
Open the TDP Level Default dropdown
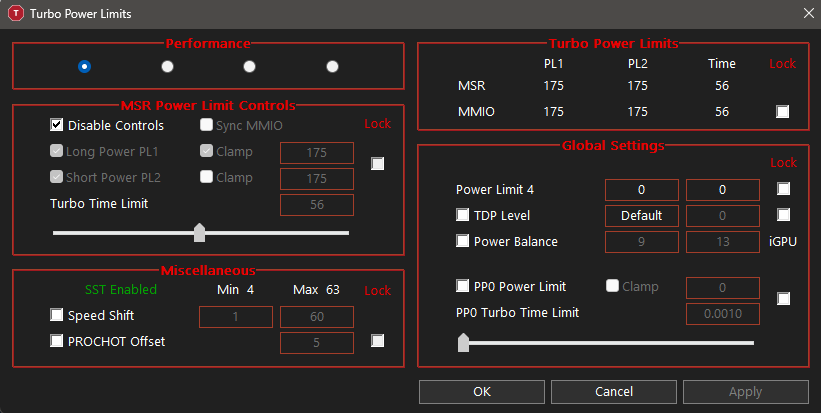tap(642, 216)
